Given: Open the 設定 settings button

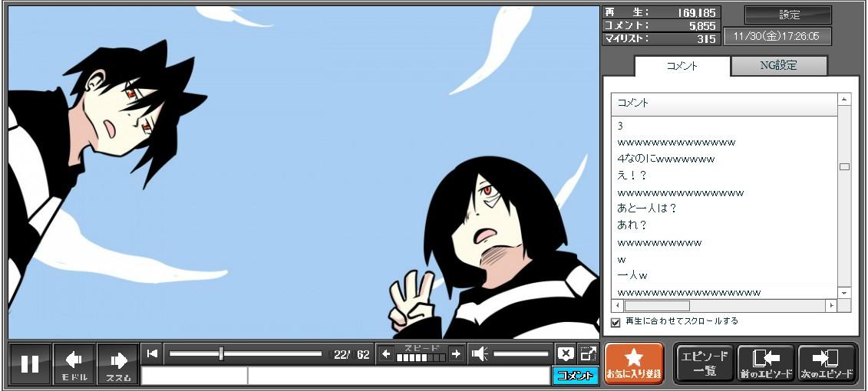Looking at the screenshot, I should [788, 15].
